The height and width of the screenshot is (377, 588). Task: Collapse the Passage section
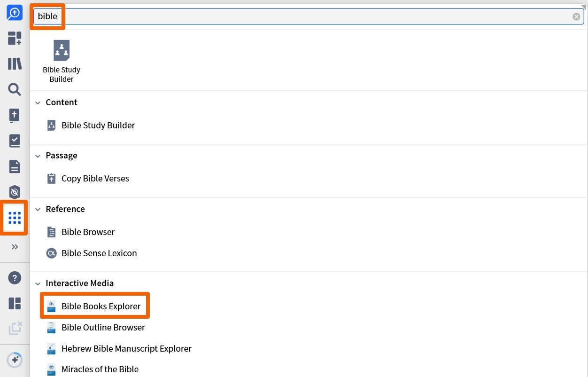(38, 156)
